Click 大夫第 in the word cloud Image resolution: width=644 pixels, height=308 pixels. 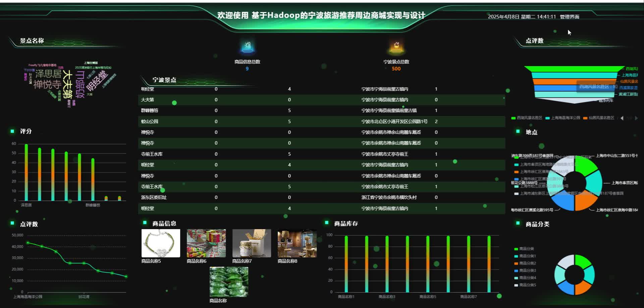pos(68,83)
